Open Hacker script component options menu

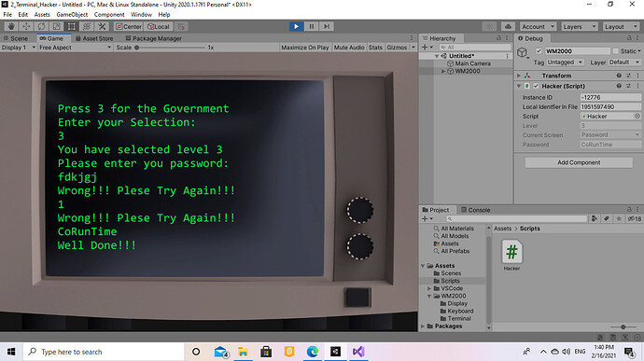point(637,86)
